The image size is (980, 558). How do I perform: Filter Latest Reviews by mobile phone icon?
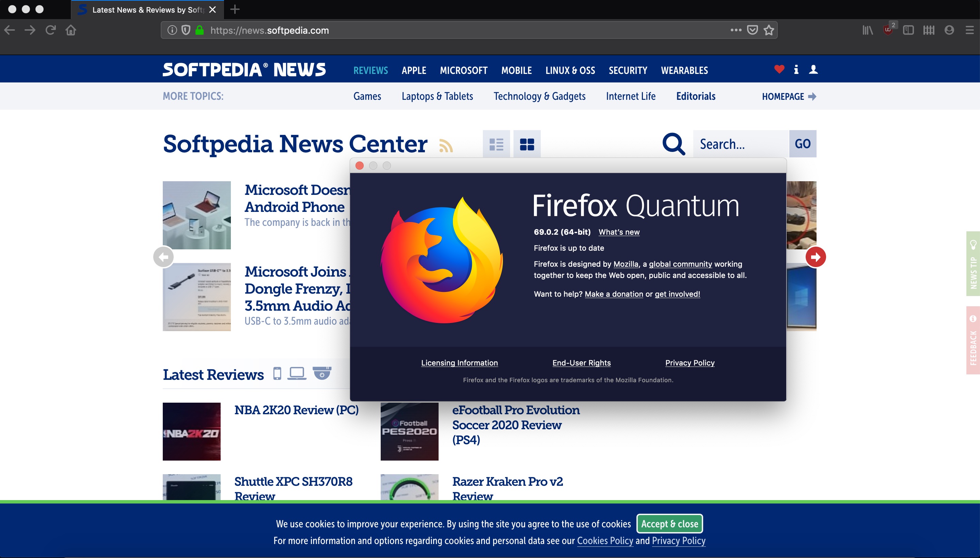[277, 373]
